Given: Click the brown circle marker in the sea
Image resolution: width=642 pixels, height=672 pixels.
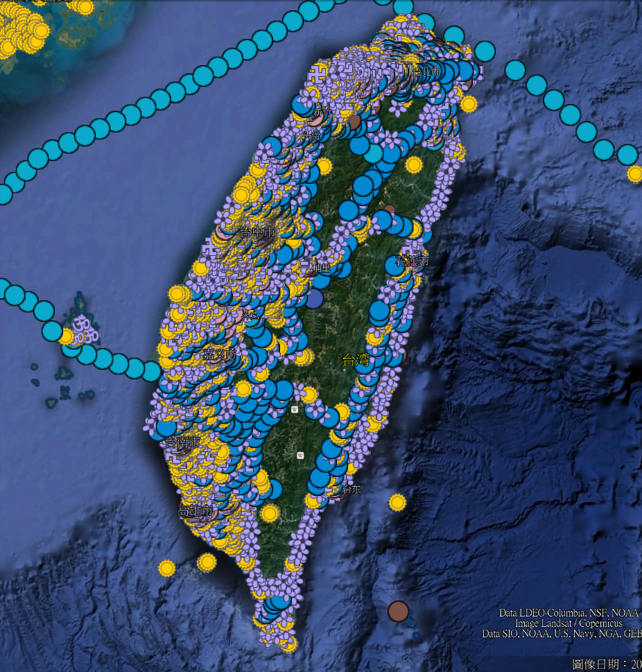Looking at the screenshot, I should (398, 611).
